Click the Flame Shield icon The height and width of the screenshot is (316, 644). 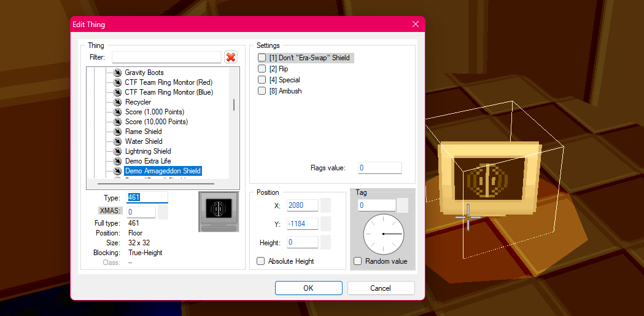pos(118,132)
